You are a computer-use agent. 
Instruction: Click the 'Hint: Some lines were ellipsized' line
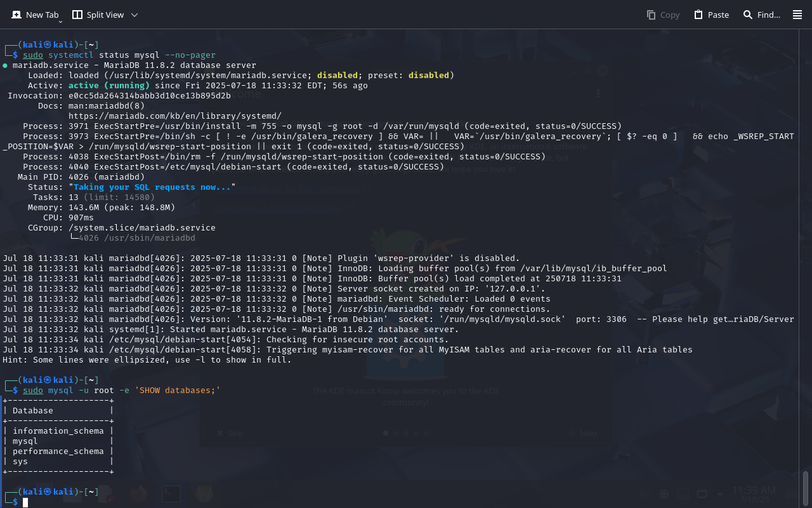[147, 360]
